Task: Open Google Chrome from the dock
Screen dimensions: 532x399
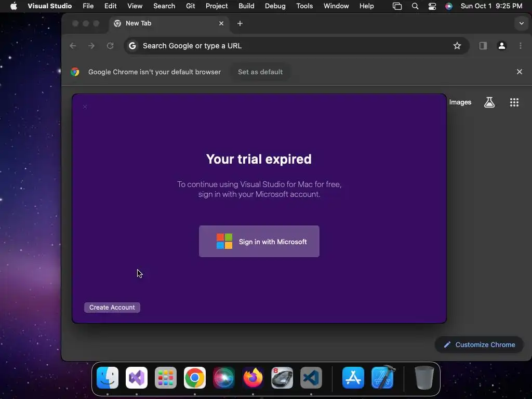Action: pyautogui.click(x=195, y=378)
